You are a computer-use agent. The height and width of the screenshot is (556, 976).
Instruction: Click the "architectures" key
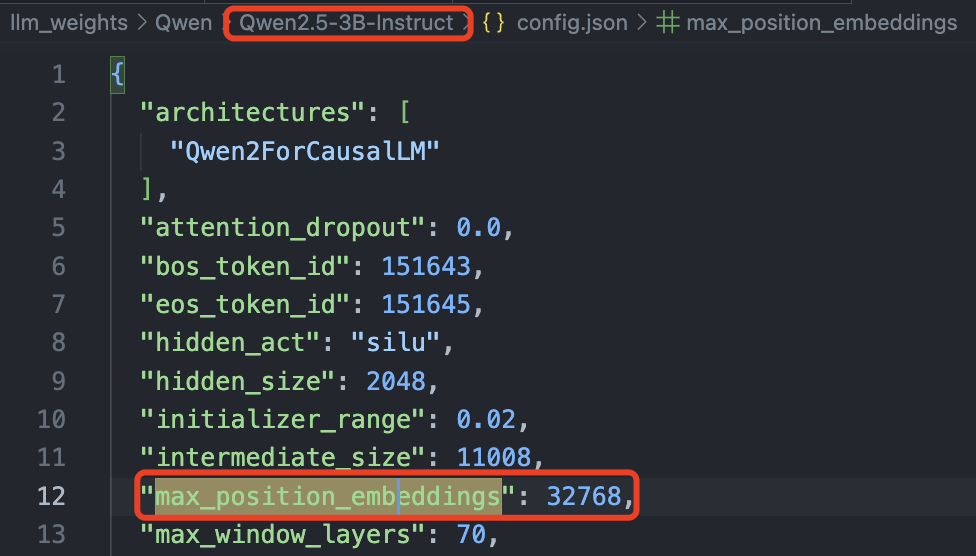pyautogui.click(x=252, y=113)
